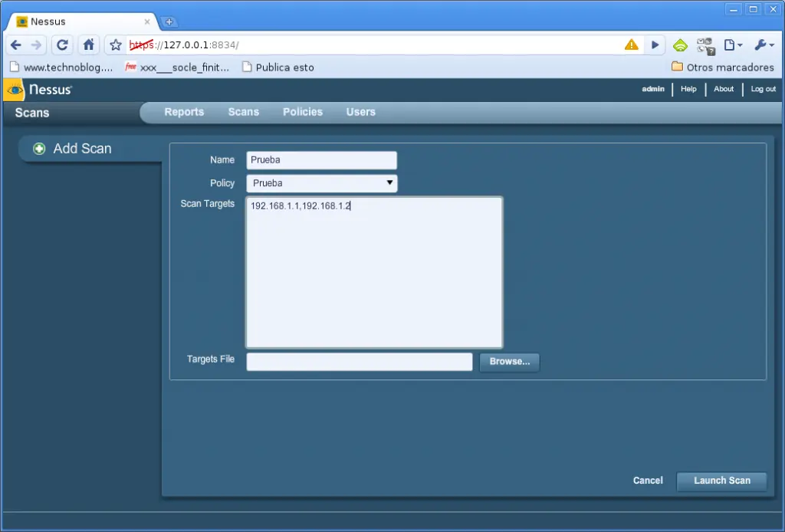Open the Publica esto bookmark
Screen dimensions: 785x532
pos(278,67)
